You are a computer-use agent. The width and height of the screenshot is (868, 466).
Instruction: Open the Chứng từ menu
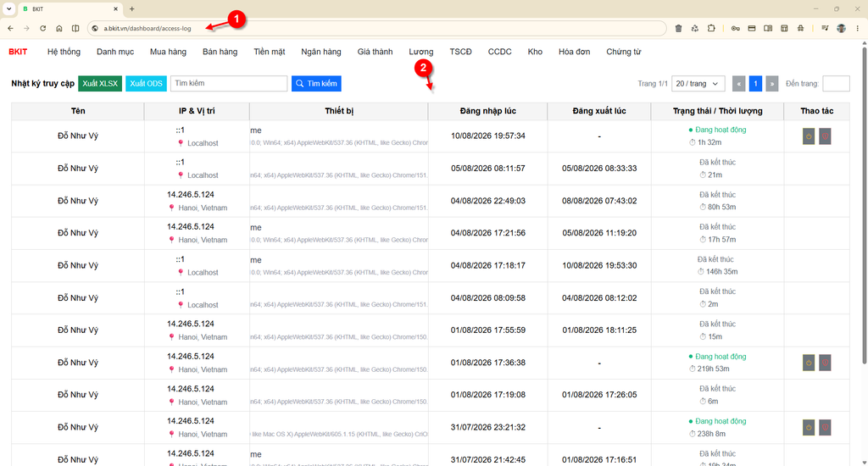pos(623,52)
